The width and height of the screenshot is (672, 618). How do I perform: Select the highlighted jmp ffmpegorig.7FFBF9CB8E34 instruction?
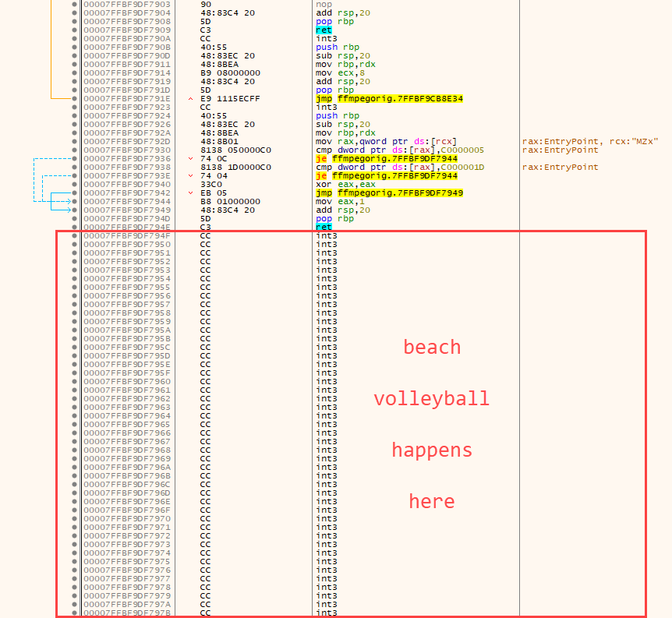[389, 99]
